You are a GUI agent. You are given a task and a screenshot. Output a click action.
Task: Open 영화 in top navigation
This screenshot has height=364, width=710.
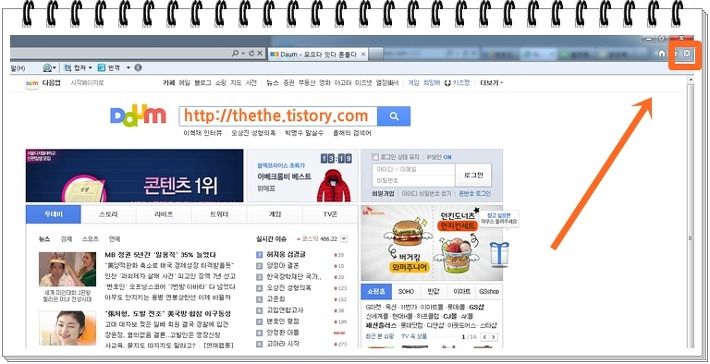[x=325, y=83]
